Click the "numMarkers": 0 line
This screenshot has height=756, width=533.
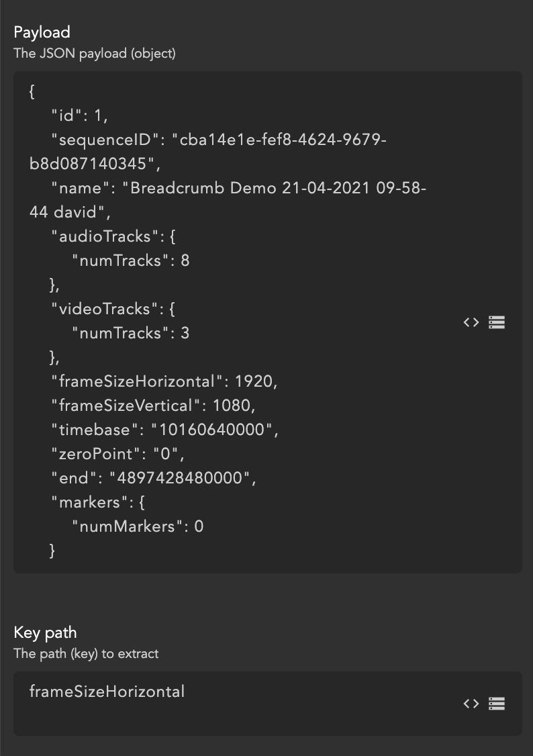138,526
